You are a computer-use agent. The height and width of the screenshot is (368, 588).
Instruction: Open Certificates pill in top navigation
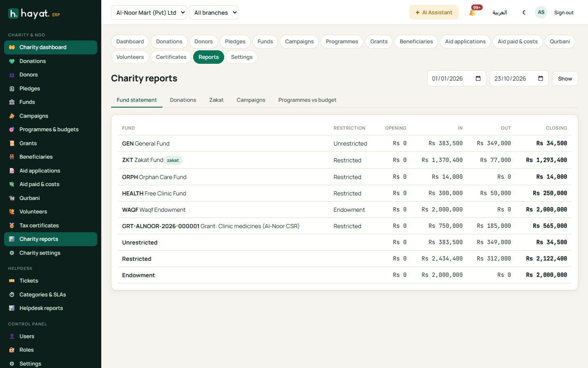click(171, 57)
